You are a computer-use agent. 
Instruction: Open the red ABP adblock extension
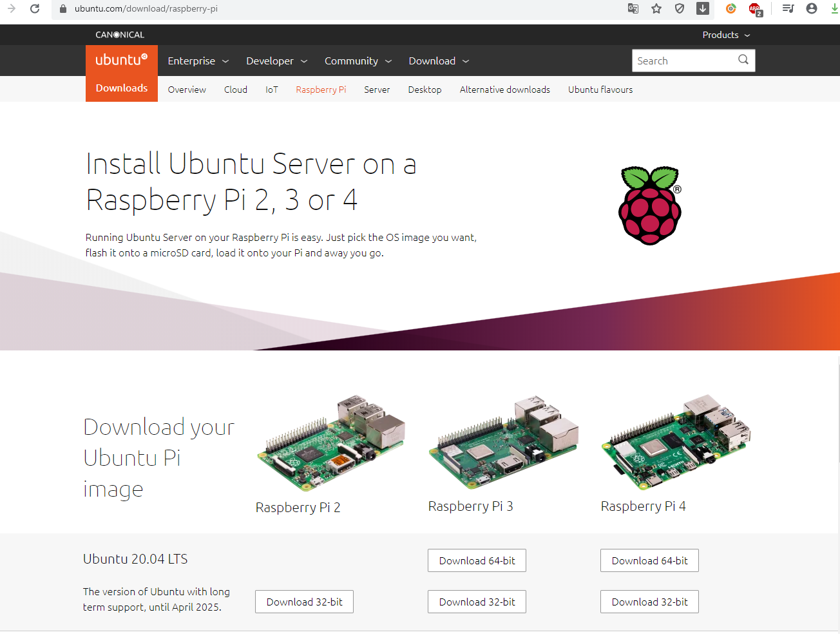click(755, 9)
